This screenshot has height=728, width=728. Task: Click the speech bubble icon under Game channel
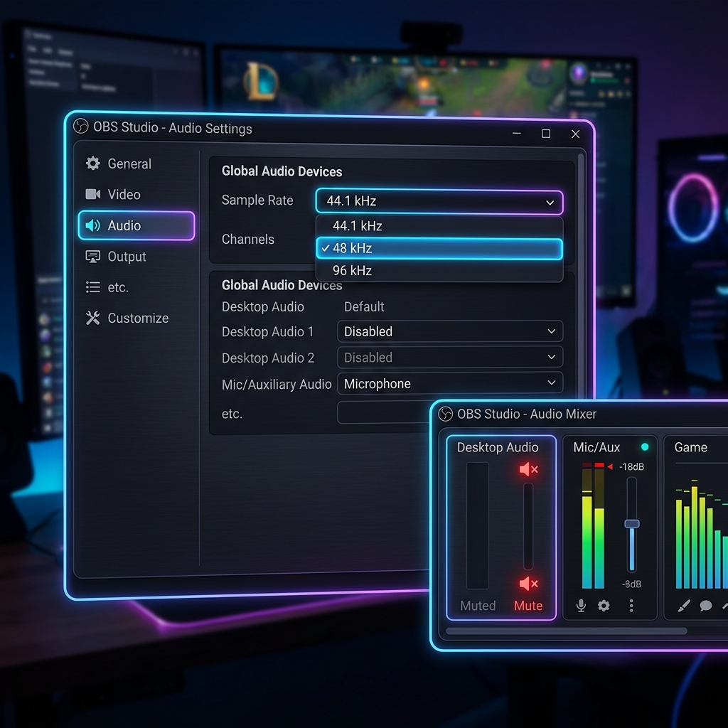706,606
